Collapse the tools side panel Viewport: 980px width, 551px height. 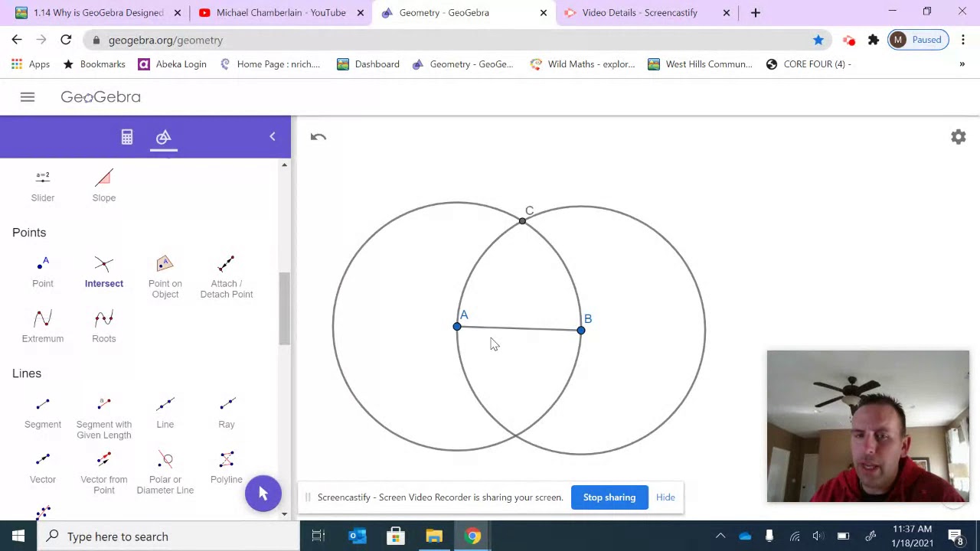pyautogui.click(x=273, y=137)
